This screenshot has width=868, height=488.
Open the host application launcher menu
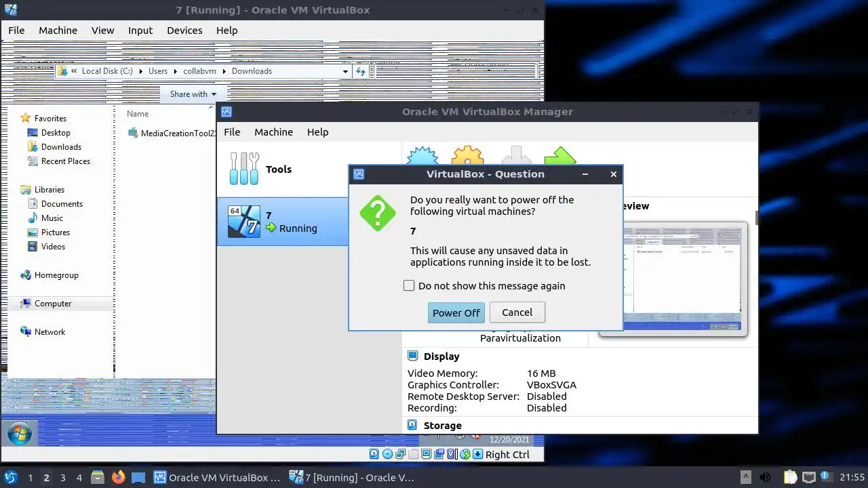click(10, 477)
